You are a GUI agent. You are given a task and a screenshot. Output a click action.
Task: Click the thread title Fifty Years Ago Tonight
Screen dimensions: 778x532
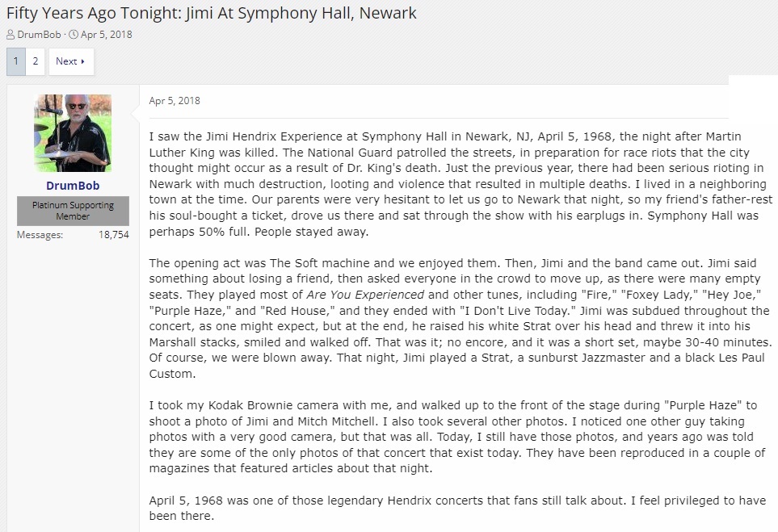pos(212,13)
